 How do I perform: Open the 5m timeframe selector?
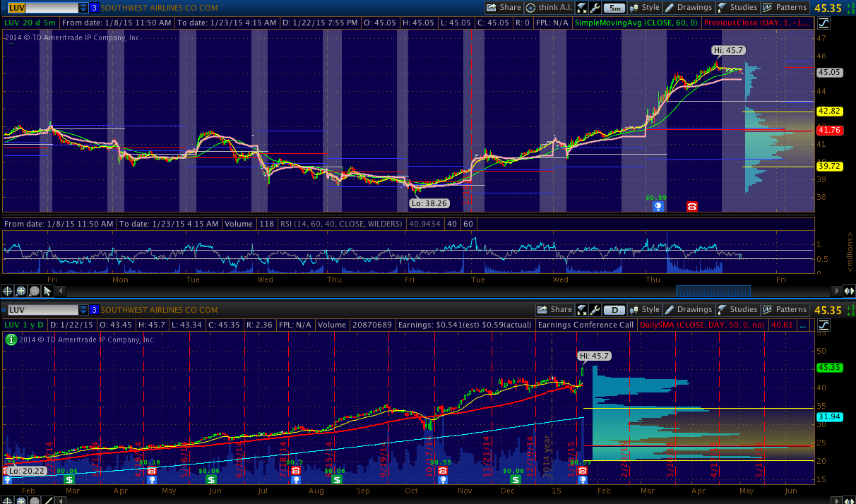pyautogui.click(x=615, y=8)
